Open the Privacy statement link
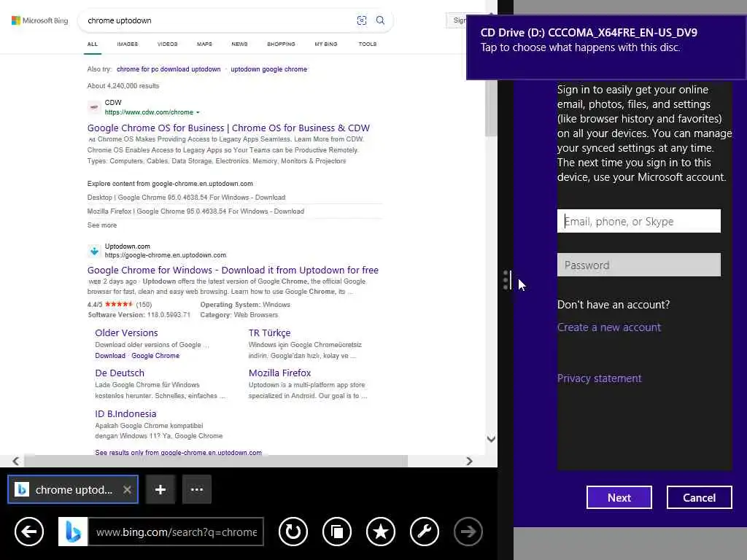Screen dimensions: 747x560 [x=600, y=378]
